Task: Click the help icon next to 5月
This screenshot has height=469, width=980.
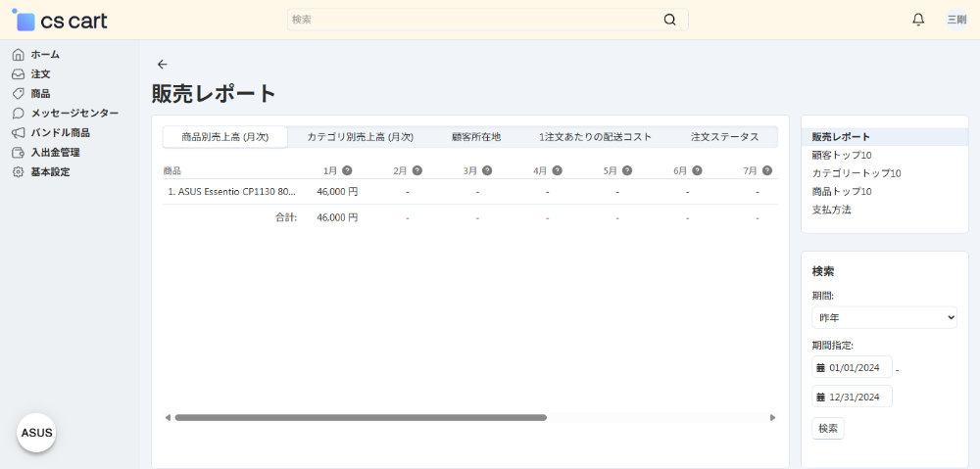Action: pos(627,170)
